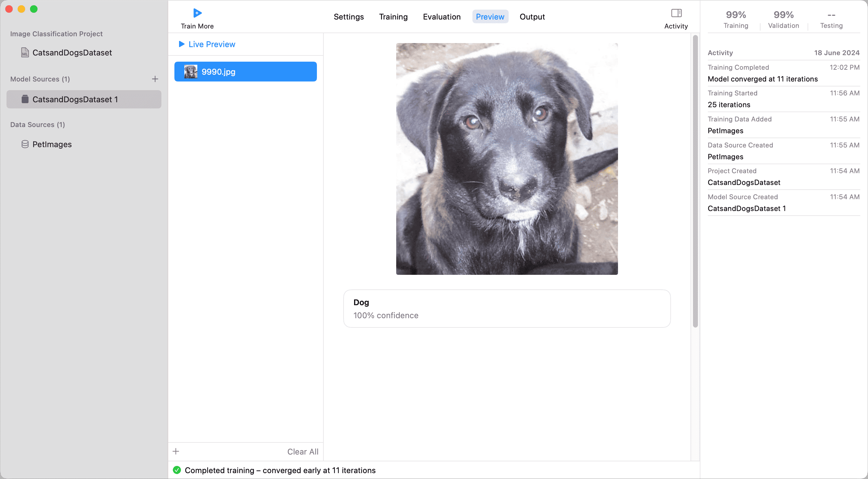Switch to the Settings tab
The width and height of the screenshot is (868, 479).
pyautogui.click(x=349, y=17)
